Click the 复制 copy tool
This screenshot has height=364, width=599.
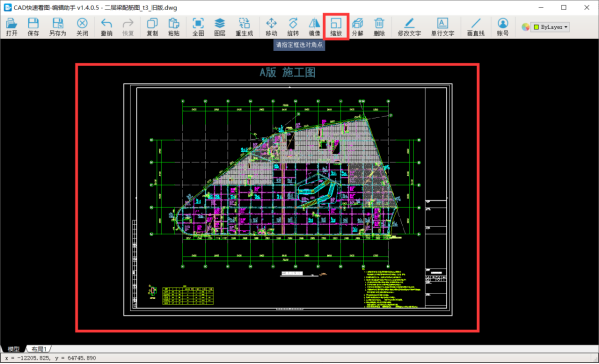152,27
